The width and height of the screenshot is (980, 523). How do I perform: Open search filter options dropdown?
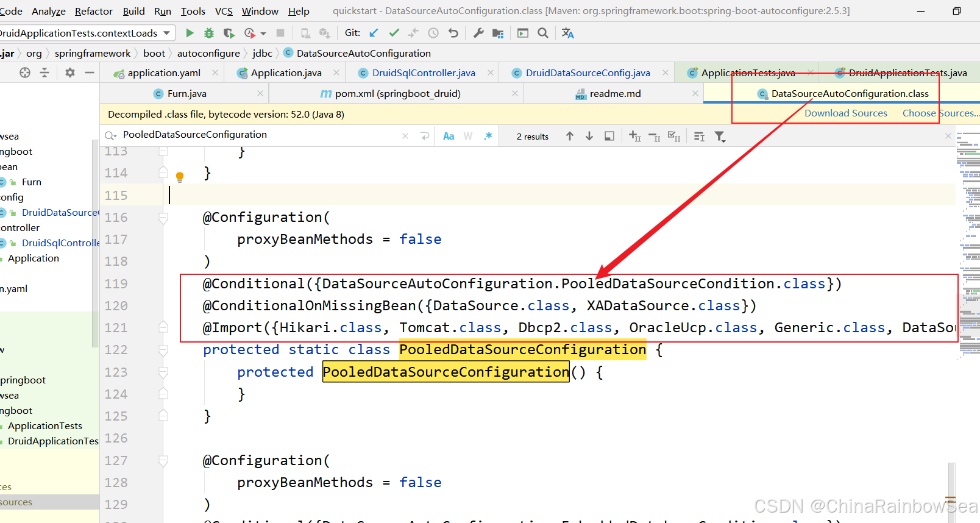pos(720,137)
